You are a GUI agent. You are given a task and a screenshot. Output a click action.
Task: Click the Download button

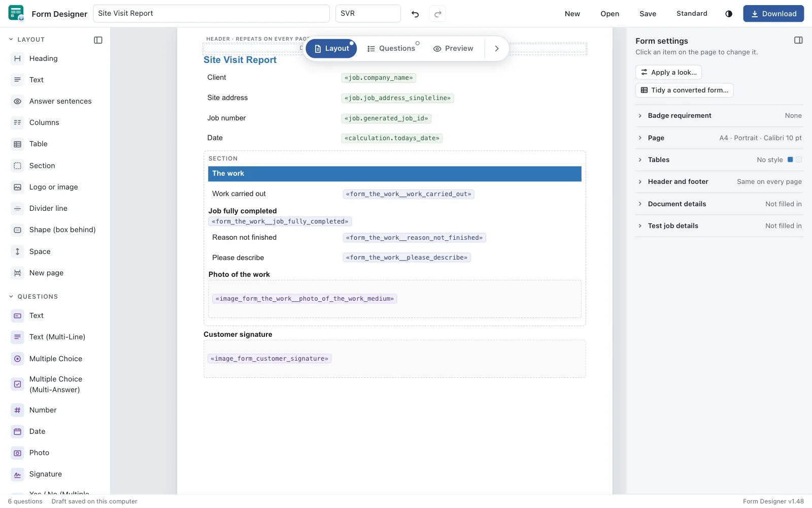(773, 14)
